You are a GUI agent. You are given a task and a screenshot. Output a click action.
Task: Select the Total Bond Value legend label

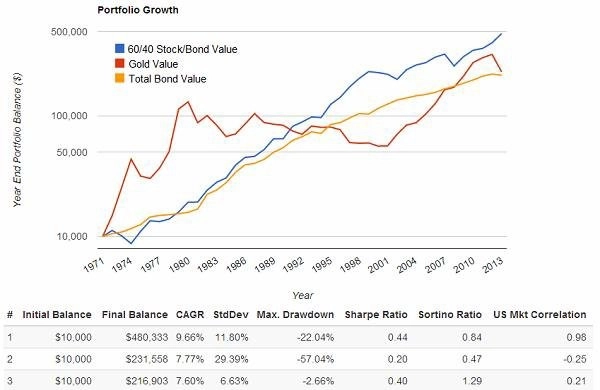coord(167,79)
